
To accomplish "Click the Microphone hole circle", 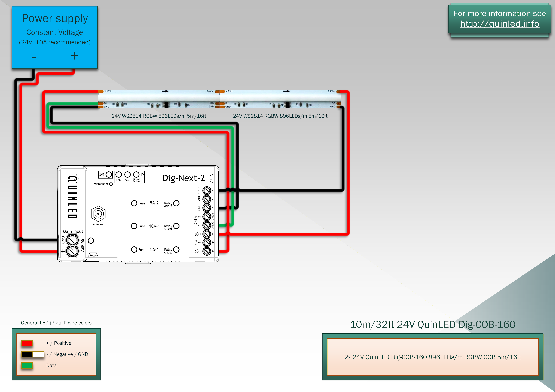I will [x=111, y=184].
